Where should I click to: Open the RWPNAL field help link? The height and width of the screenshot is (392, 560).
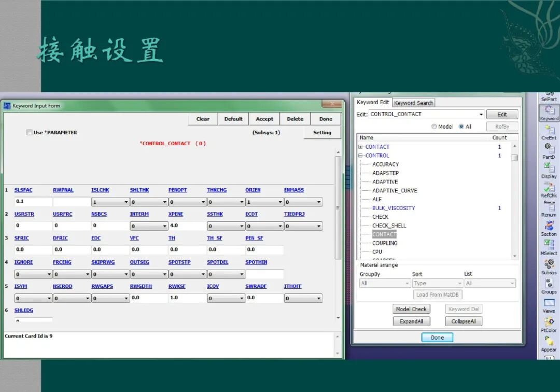coord(63,190)
